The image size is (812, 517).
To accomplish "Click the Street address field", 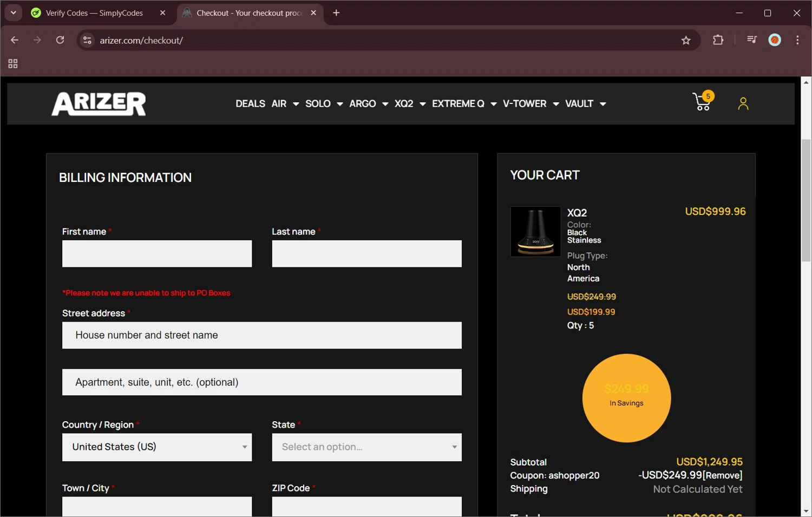I will tap(262, 336).
